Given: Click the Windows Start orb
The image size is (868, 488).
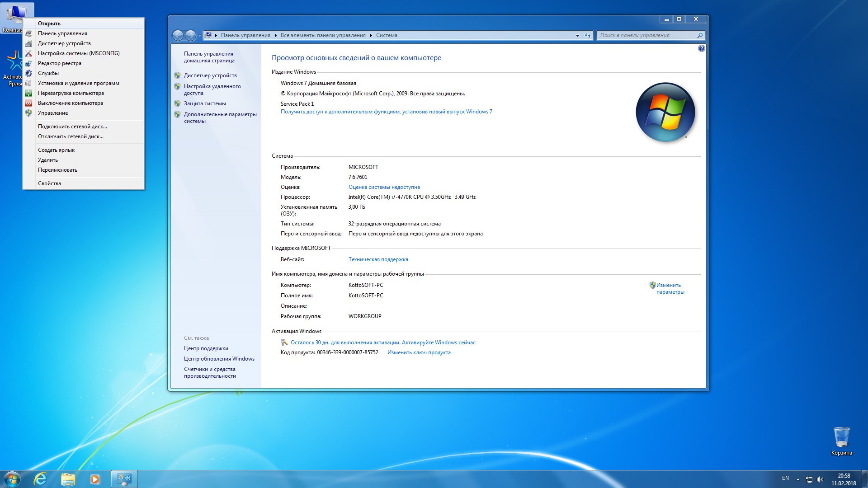Looking at the screenshot, I should click(12, 479).
